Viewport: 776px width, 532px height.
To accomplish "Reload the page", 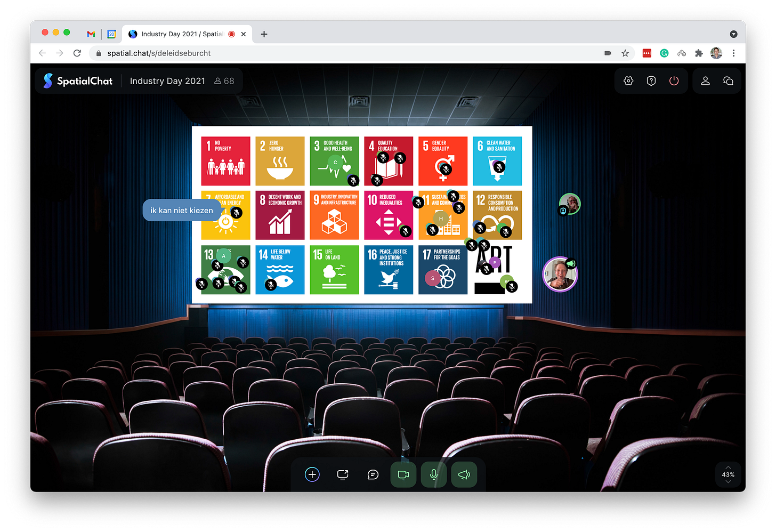I will pyautogui.click(x=77, y=53).
